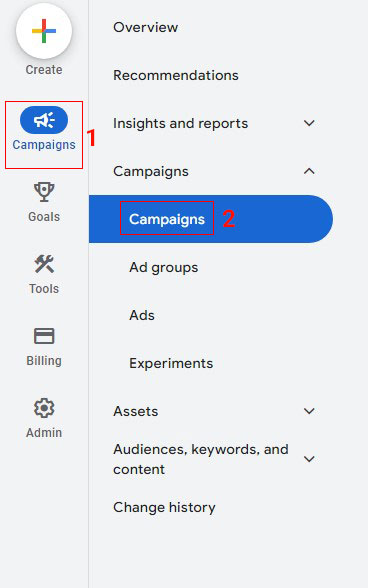Go to the Overview page
The image size is (368, 588).
click(146, 27)
